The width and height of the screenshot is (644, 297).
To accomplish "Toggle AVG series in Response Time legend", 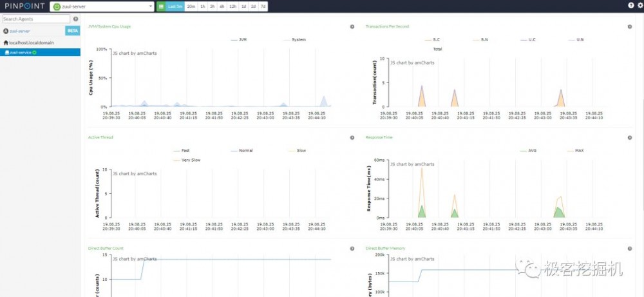I will click(x=529, y=151).
